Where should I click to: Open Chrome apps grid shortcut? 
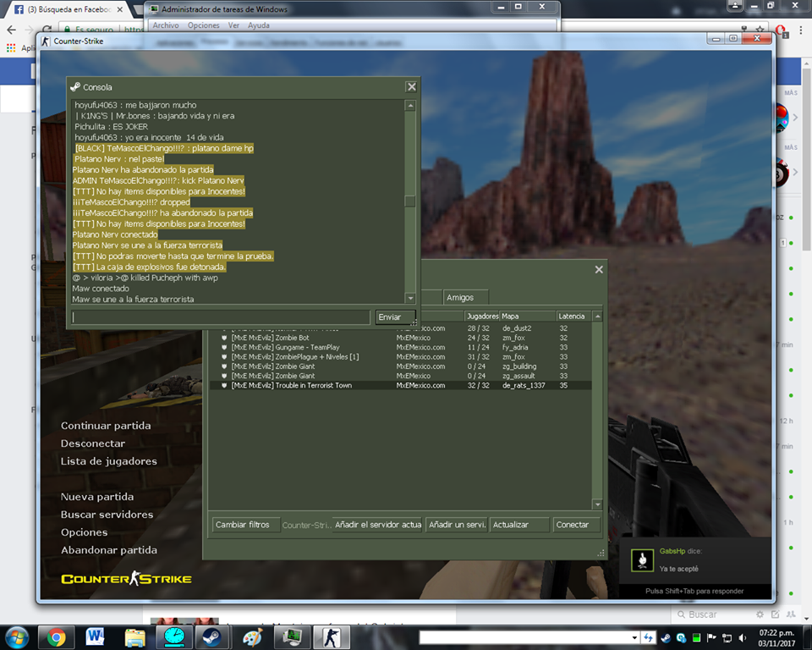pos(11,47)
